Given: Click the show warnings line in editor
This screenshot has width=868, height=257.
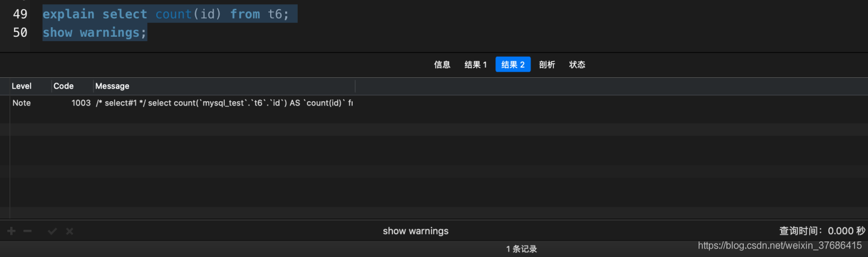Looking at the screenshot, I should pos(94,33).
